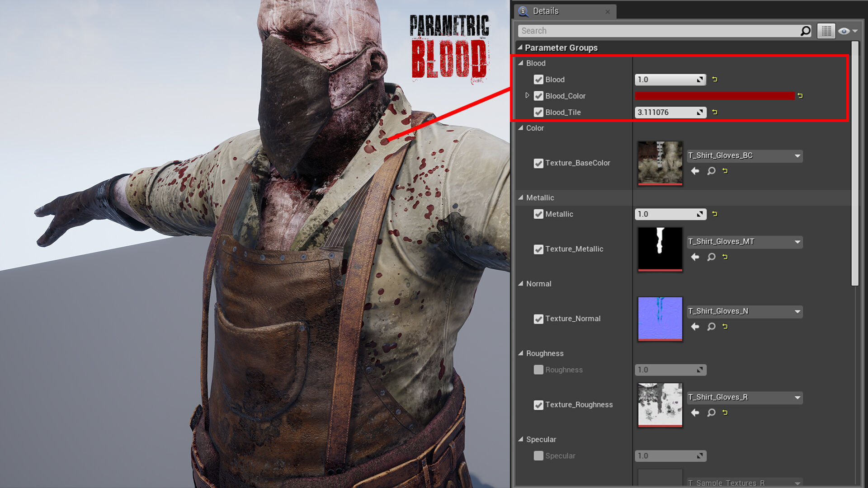Use selected asset for T_Shirt_Gloves_N
Viewport: 868px width, 488px height.
pyautogui.click(x=695, y=326)
